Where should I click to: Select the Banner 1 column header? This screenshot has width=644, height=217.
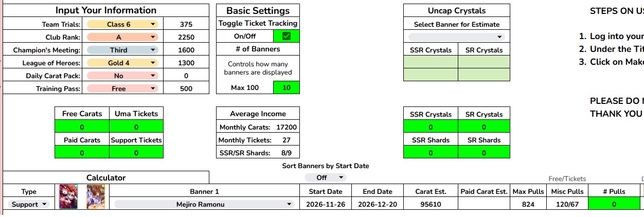[x=204, y=191]
